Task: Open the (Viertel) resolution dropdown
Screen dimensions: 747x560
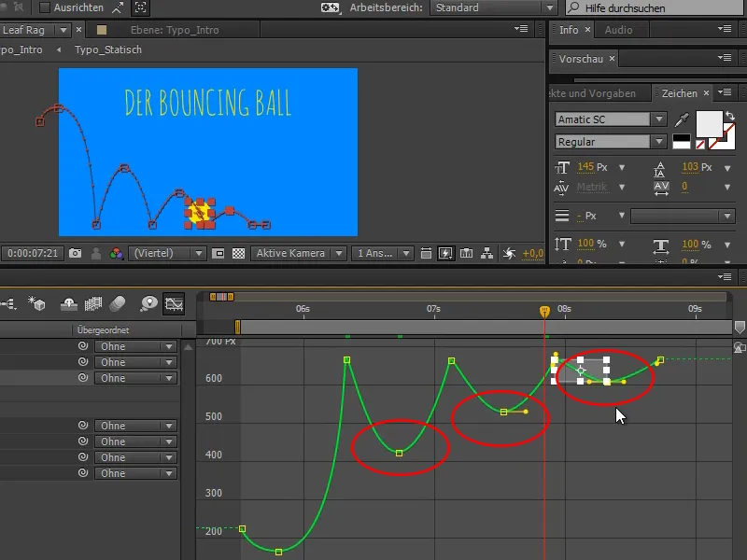Action: click(167, 253)
